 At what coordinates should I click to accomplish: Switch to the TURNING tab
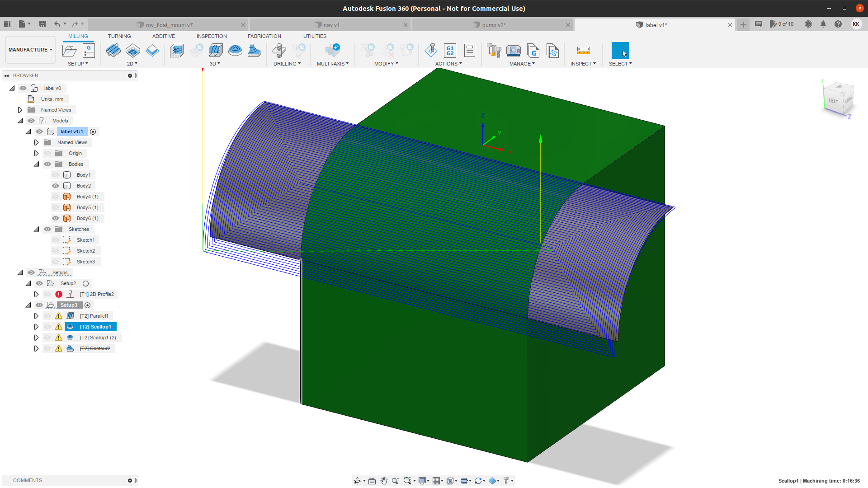coord(119,36)
